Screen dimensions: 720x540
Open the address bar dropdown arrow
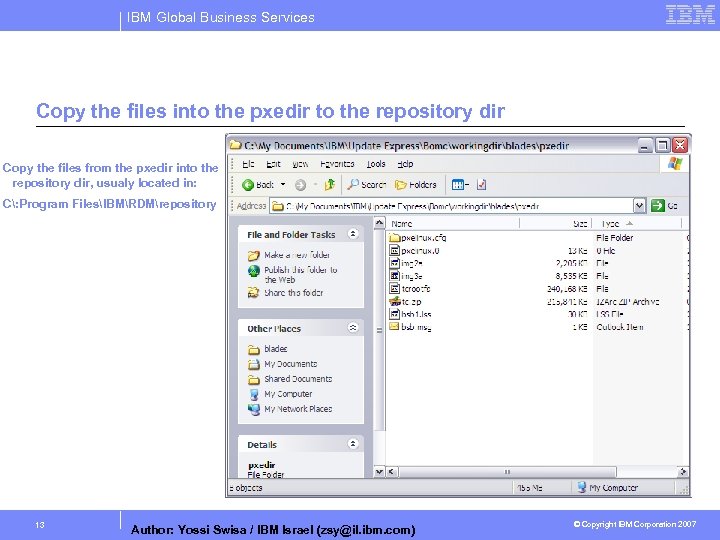(x=640, y=206)
